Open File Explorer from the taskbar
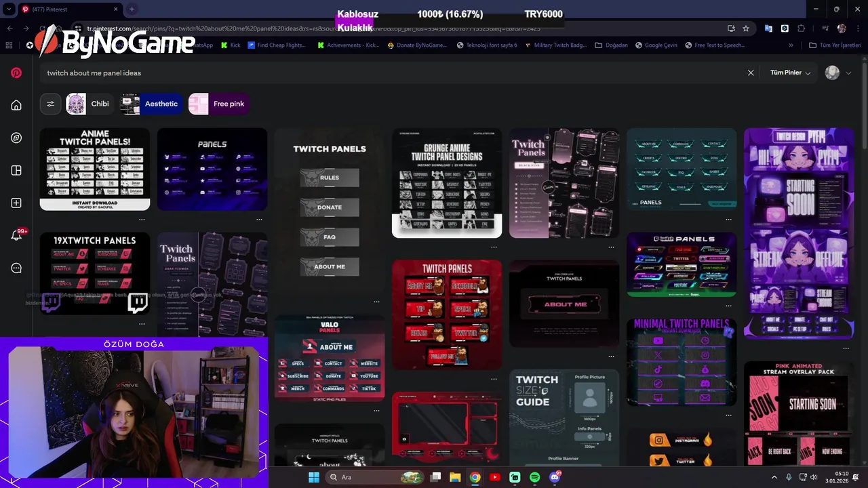 [x=455, y=477]
